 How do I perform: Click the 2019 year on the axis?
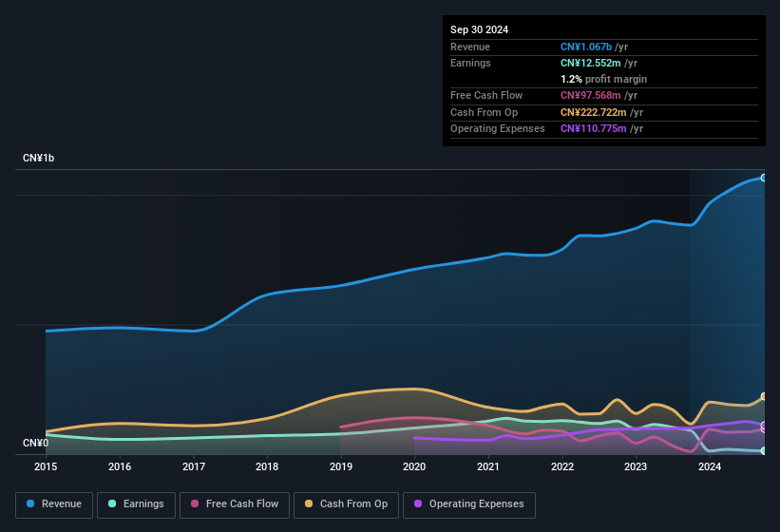coord(340,466)
